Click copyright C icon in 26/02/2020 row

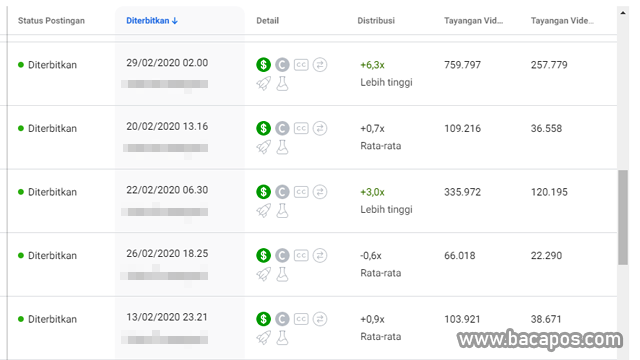coord(282,256)
